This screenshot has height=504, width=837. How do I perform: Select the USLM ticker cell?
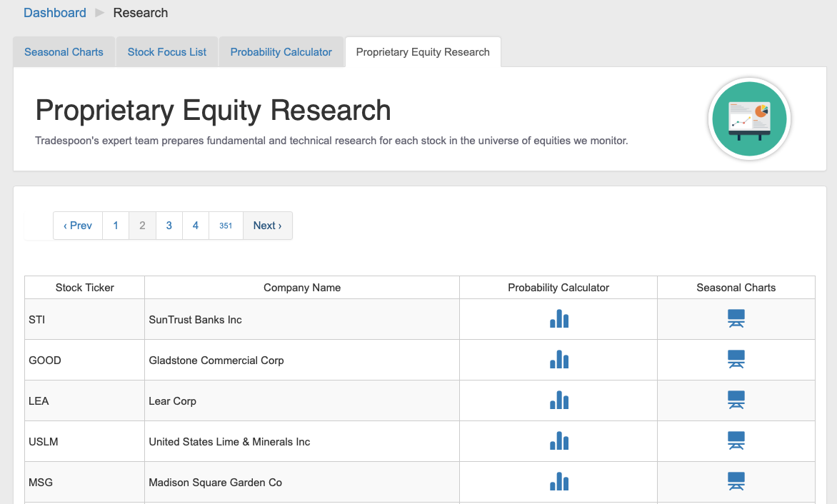pyautogui.click(x=85, y=442)
